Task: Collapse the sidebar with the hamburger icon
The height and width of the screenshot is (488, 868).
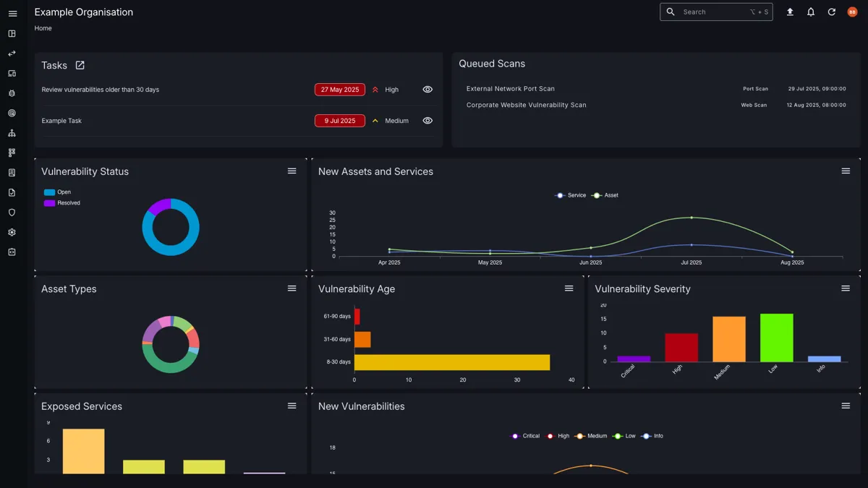Action: (12, 13)
